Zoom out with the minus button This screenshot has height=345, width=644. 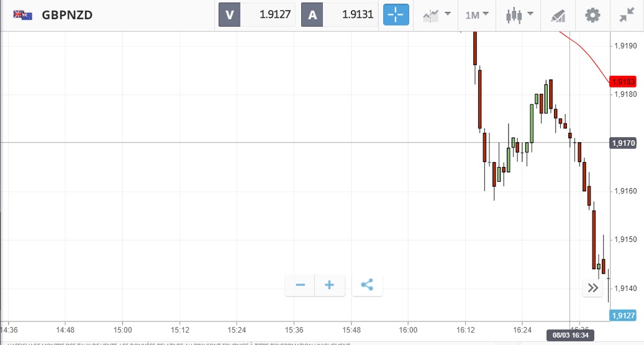301,285
